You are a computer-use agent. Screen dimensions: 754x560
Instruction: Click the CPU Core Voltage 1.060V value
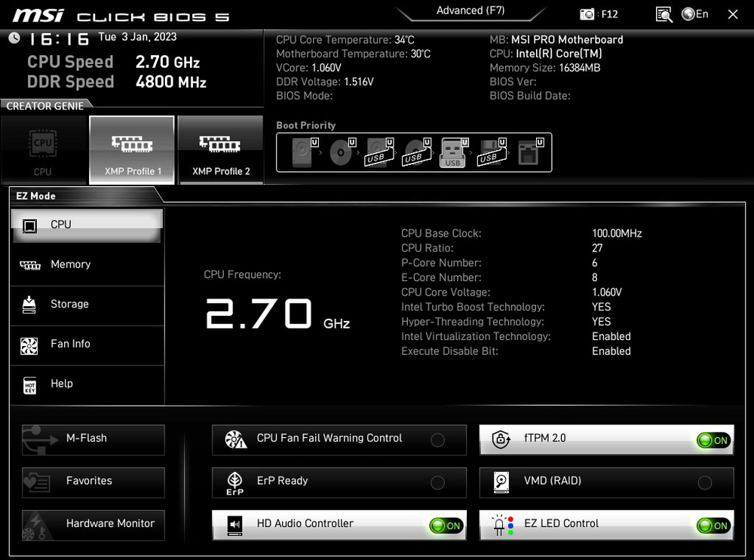pos(607,292)
